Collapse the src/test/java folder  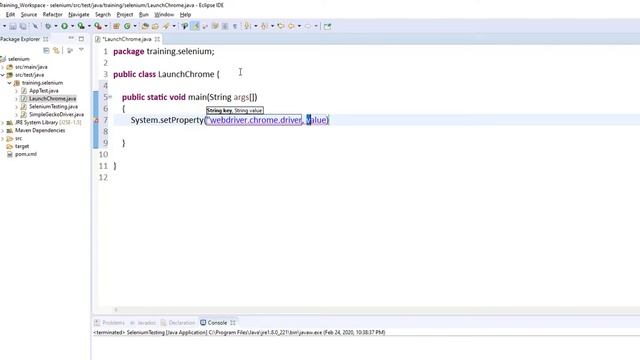pos(2,75)
